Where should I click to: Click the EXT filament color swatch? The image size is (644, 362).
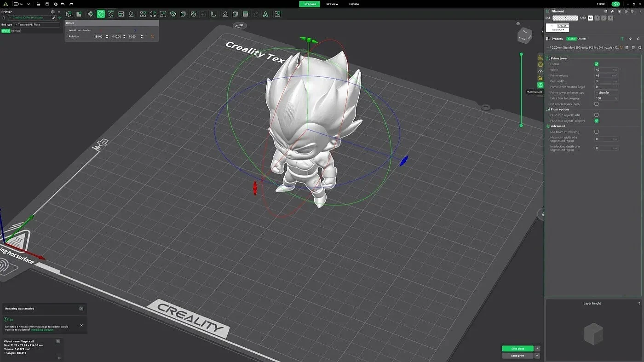coord(565,18)
